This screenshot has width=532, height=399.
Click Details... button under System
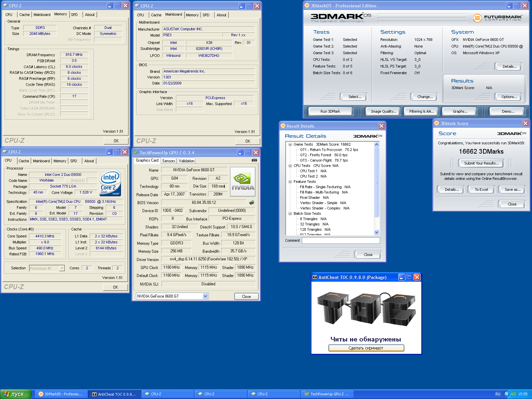tap(509, 66)
